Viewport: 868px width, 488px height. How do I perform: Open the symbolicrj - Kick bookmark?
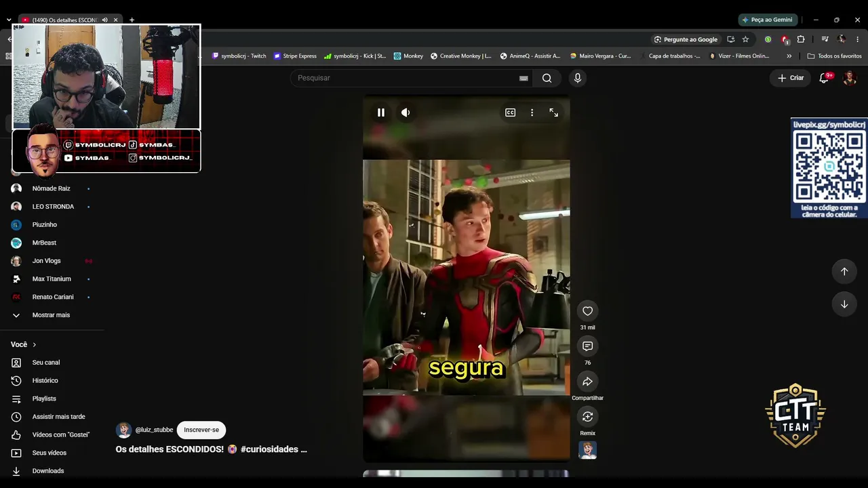[355, 56]
